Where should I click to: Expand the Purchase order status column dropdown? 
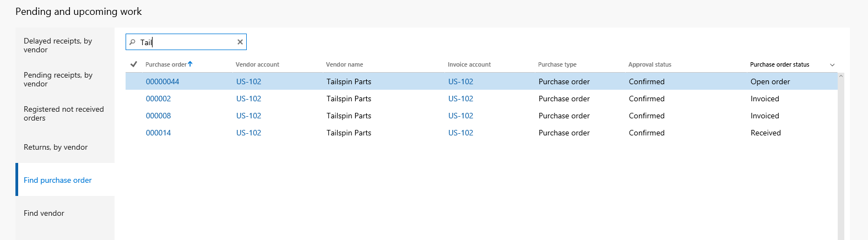click(832, 65)
